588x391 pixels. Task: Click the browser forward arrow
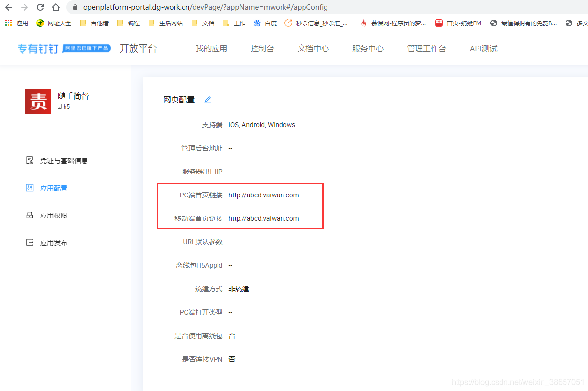pos(24,7)
